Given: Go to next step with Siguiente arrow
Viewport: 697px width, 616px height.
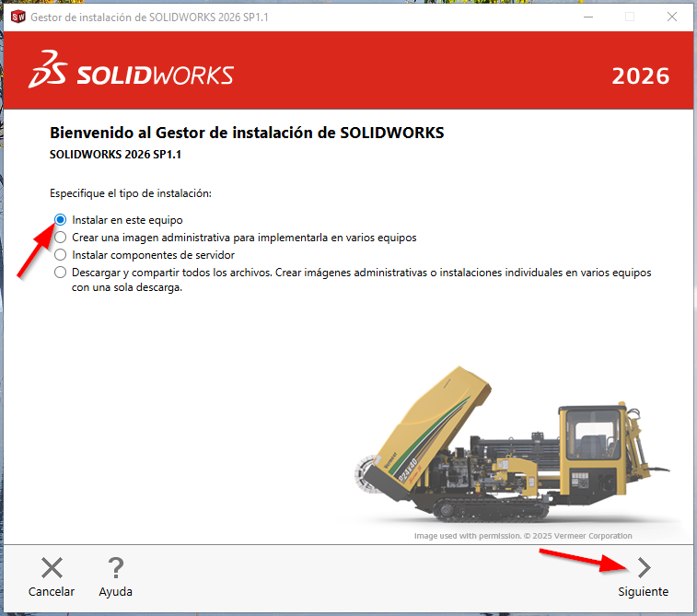Looking at the screenshot, I should [x=645, y=568].
